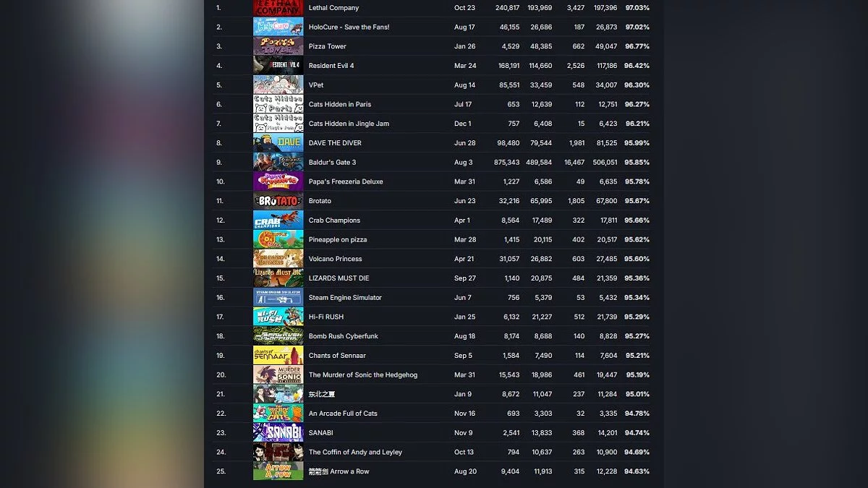
Task: Open the An Arcade Full of Cats thumbnail
Action: [278, 413]
